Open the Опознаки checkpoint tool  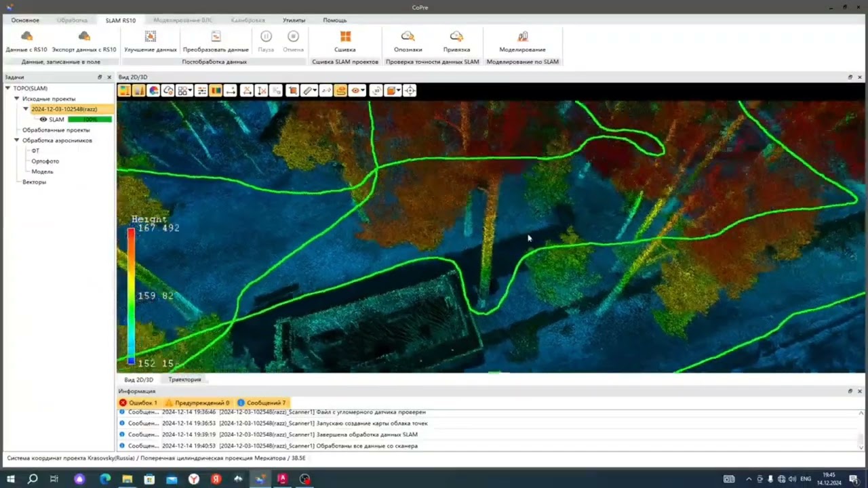click(x=408, y=41)
